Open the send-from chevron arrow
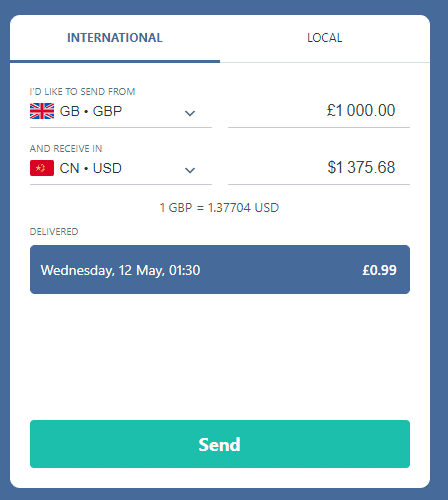448x500 pixels. pos(190,113)
